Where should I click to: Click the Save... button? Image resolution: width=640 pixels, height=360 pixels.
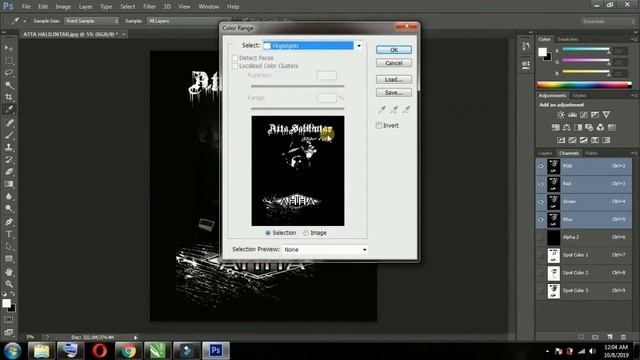tap(394, 93)
